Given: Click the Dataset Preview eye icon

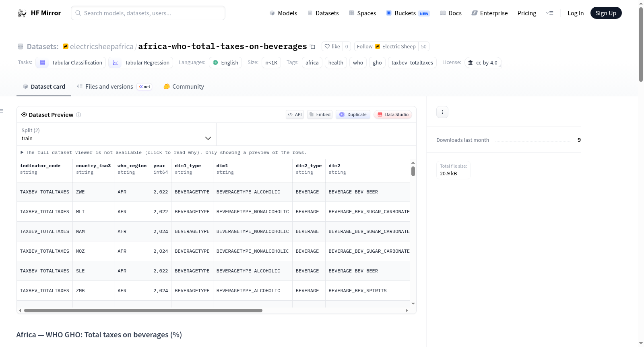Looking at the screenshot, I should point(24,114).
